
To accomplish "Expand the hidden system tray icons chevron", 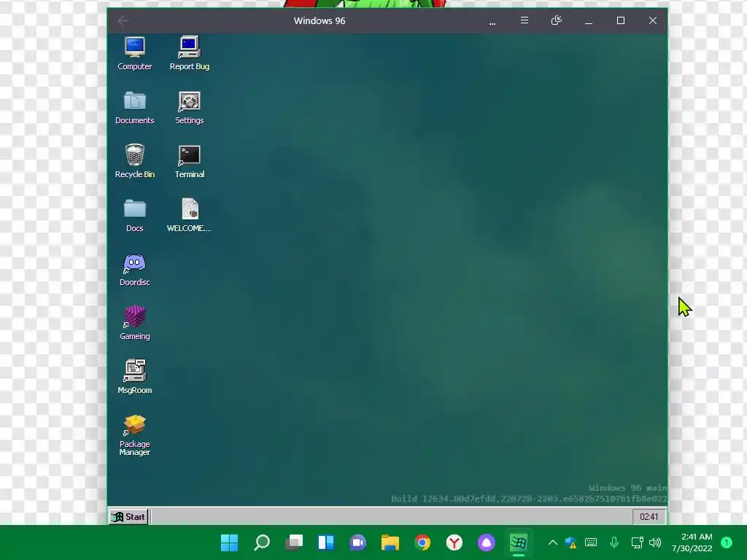I will tap(553, 542).
